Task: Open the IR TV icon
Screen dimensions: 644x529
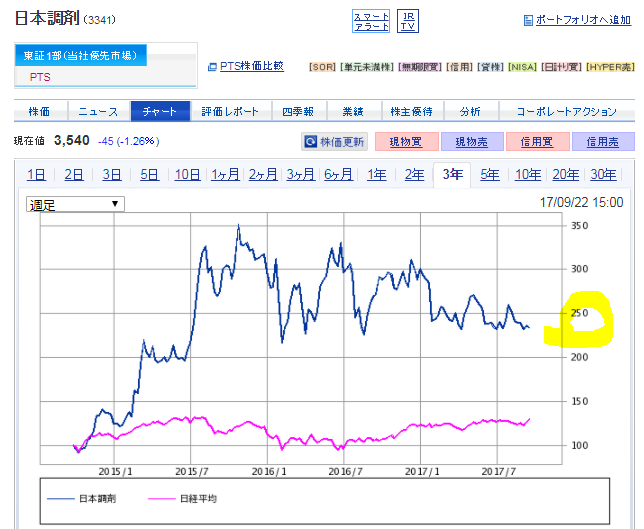Action: pos(408,21)
